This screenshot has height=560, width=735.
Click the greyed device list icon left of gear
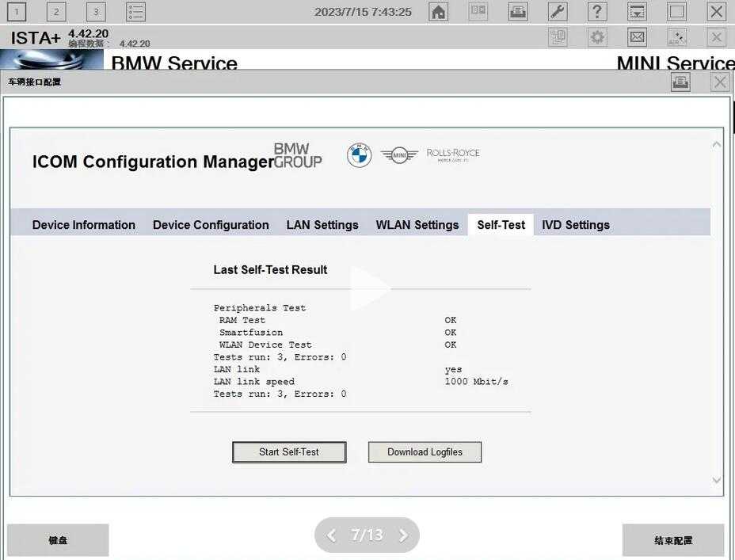pos(558,37)
